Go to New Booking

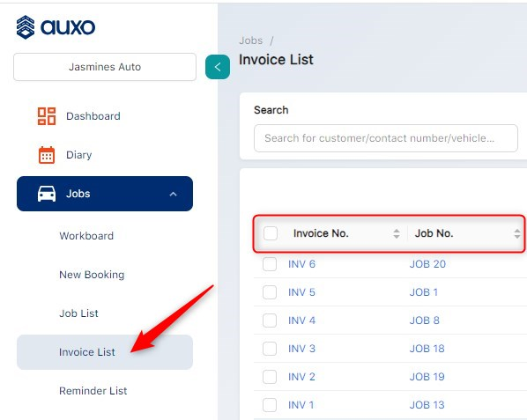click(x=92, y=275)
